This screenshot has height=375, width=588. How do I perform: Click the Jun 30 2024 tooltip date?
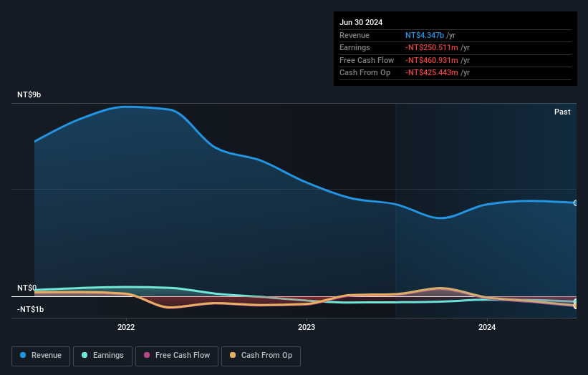click(x=361, y=22)
